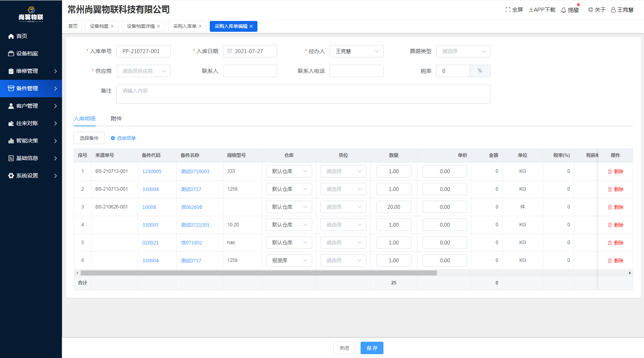The width and height of the screenshot is (644, 358).
Task: Switch to the 采购入库单 tab
Action: [185, 26]
